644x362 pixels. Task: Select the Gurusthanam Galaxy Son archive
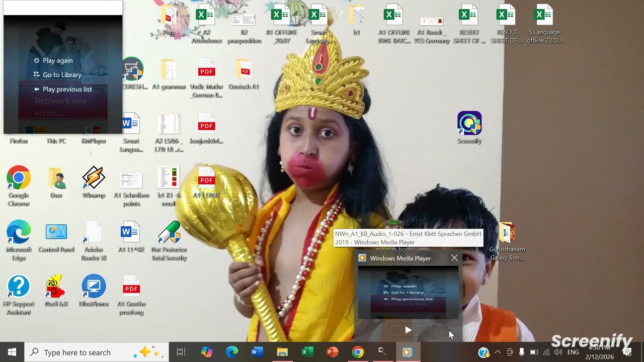pos(507,241)
